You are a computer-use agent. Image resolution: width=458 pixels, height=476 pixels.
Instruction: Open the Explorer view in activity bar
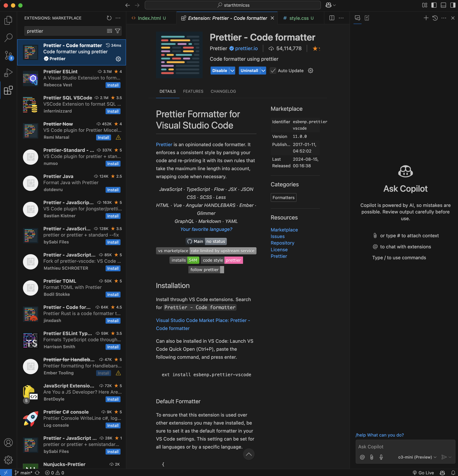tap(8, 20)
